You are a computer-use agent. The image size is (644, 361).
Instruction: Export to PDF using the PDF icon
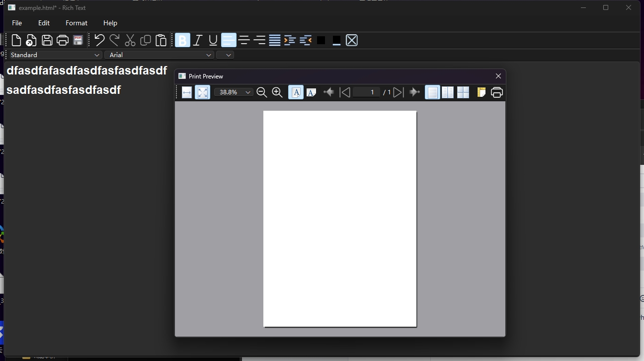click(78, 40)
